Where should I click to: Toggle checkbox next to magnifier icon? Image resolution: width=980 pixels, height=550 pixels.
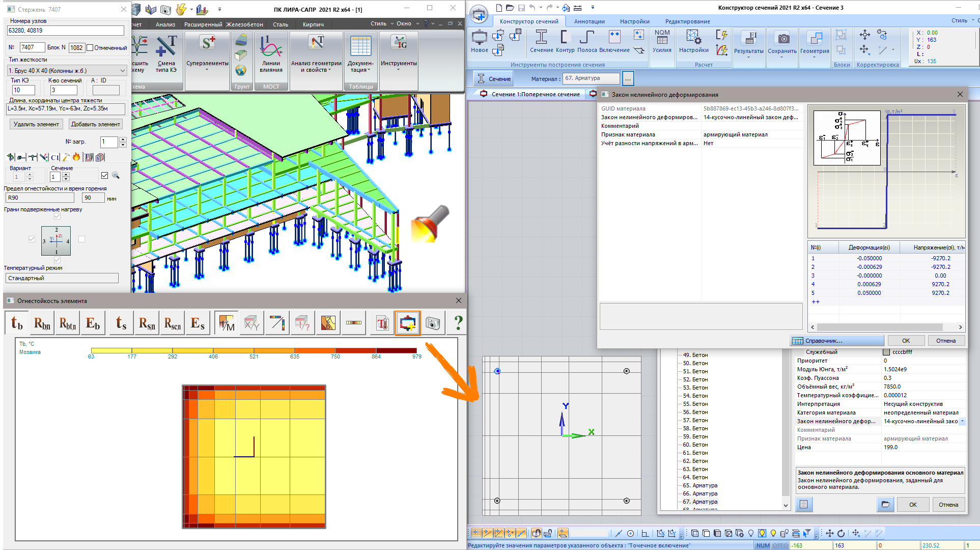click(105, 176)
